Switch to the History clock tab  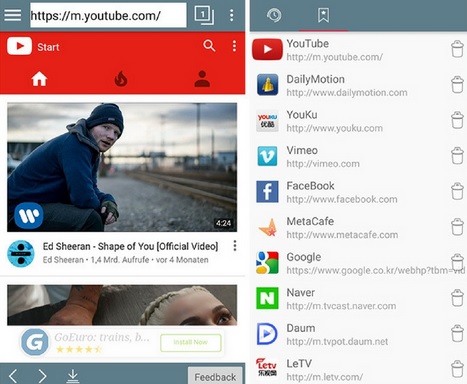[x=274, y=15]
